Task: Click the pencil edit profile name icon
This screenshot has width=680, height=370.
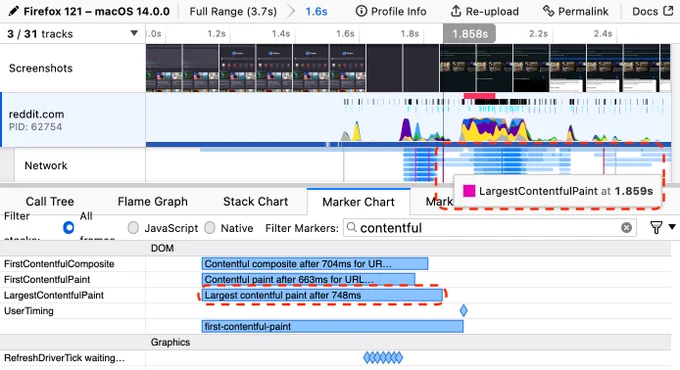Action: pos(13,11)
